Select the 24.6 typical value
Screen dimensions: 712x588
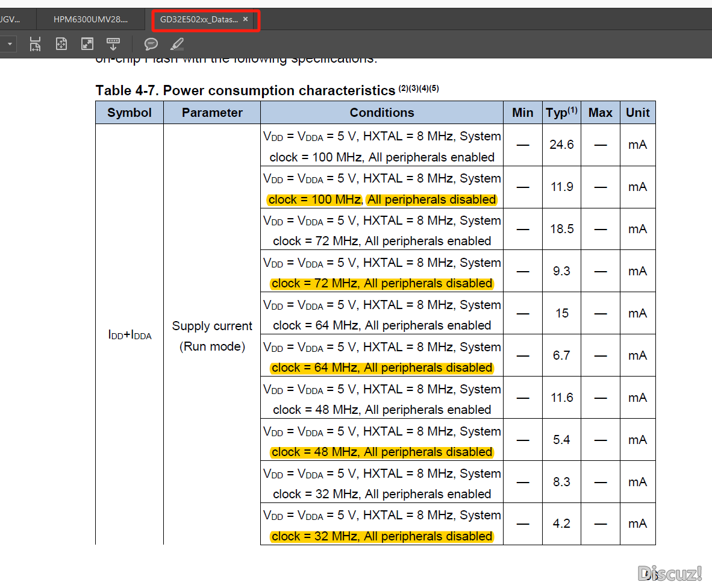tap(561, 145)
